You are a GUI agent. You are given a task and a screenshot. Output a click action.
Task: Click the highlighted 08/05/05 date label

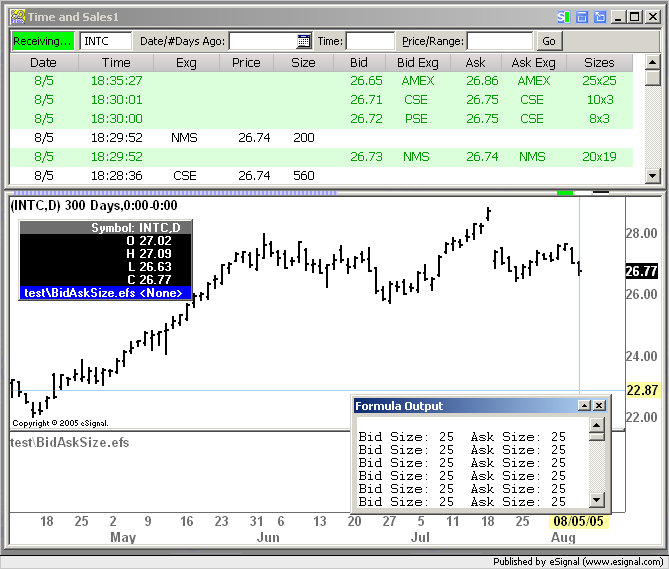[578, 521]
